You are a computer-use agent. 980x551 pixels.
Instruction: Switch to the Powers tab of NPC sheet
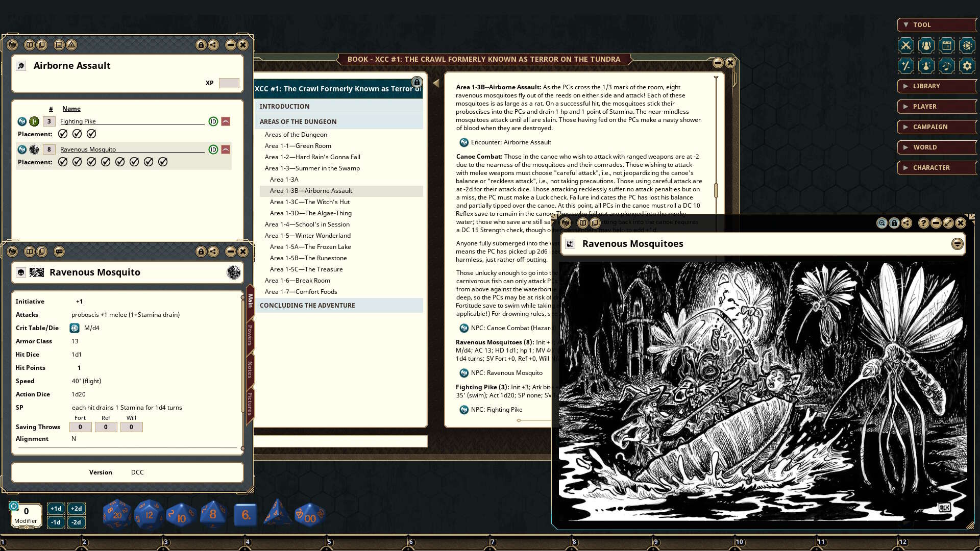point(250,335)
